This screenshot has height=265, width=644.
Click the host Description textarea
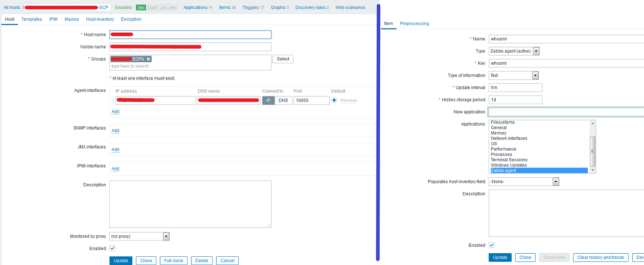click(190, 204)
